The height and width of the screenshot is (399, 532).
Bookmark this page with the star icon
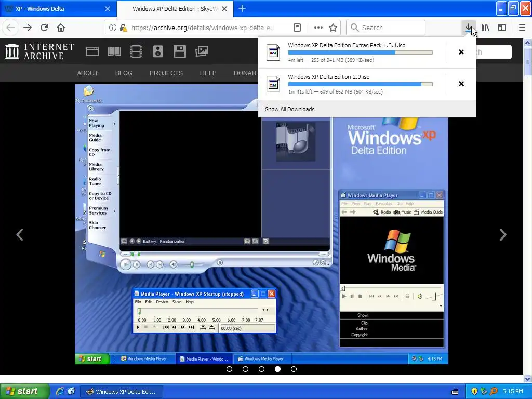point(333,28)
